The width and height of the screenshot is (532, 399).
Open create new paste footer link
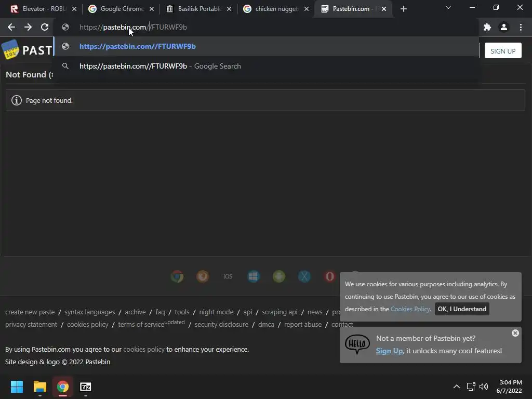pos(30,312)
